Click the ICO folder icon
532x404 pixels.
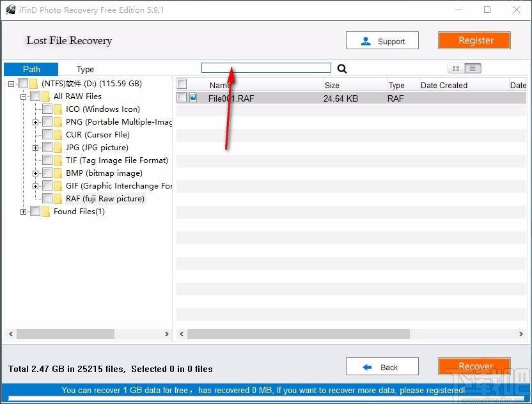pyautogui.click(x=58, y=109)
